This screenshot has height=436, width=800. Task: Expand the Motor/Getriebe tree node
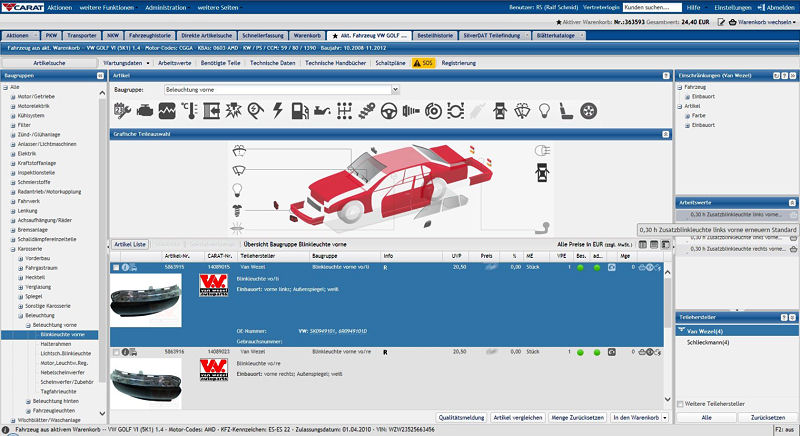[x=13, y=96]
